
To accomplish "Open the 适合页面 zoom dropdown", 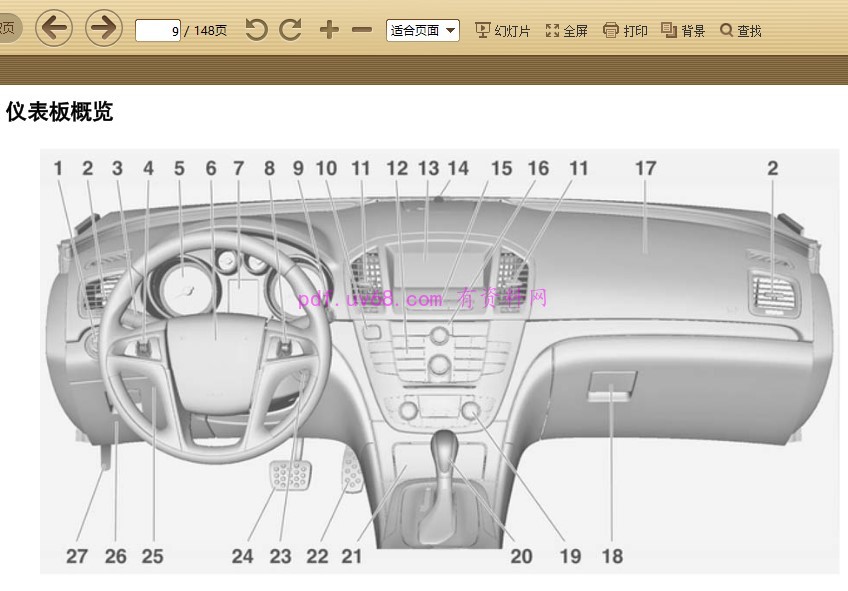I will click(422, 30).
